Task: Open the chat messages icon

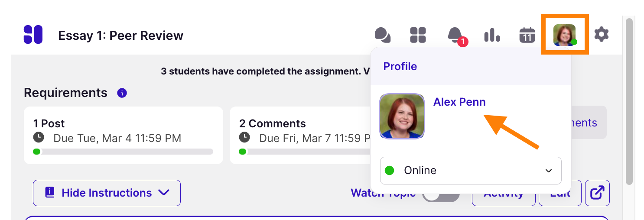Action: point(383,35)
